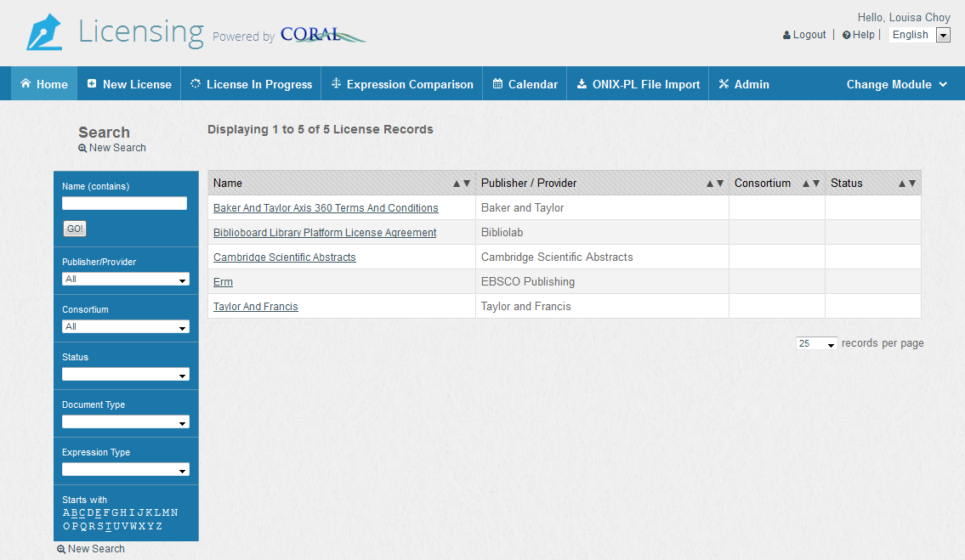Sort Name column descending with down arrow
965x560 pixels.
point(467,184)
